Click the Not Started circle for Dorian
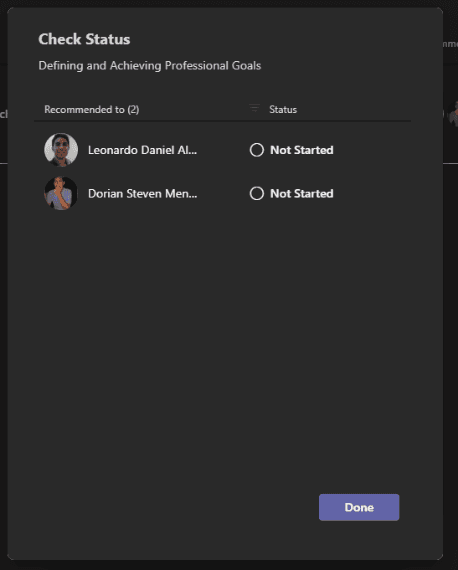The image size is (458, 570). 257,193
